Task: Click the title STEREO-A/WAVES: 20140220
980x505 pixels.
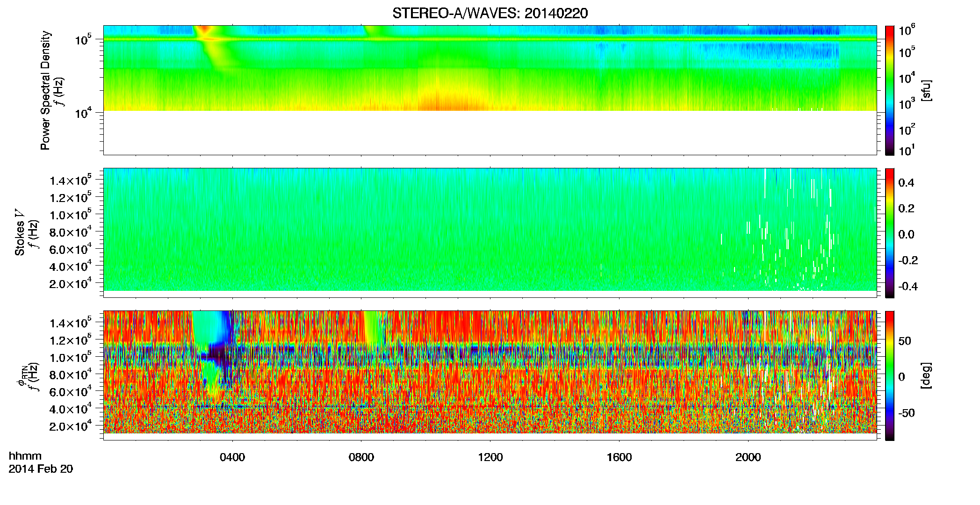Action: [x=490, y=13]
